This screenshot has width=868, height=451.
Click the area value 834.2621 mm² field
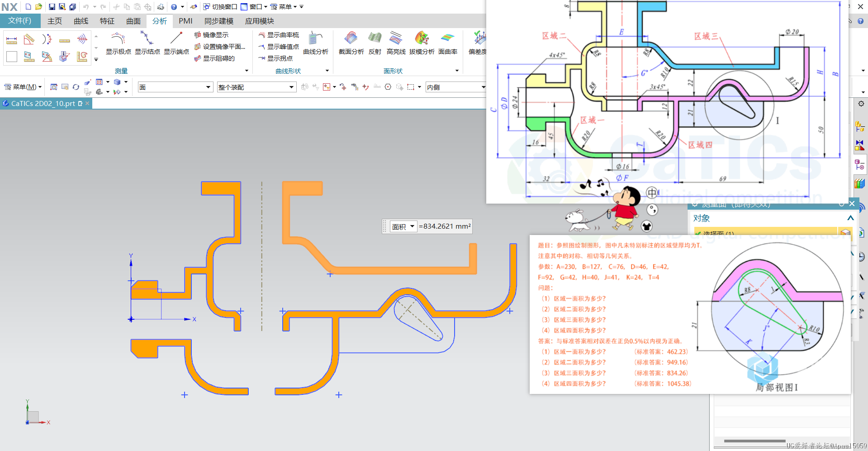click(x=445, y=226)
